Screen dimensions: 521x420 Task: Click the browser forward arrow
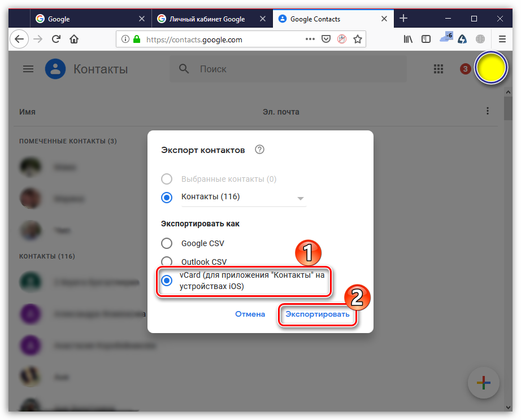(38, 39)
